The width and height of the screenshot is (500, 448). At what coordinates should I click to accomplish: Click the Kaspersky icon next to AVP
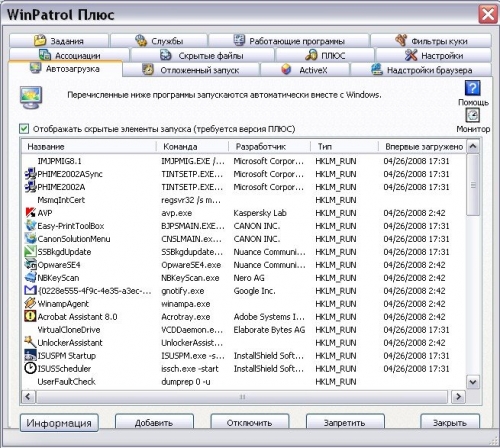(30, 212)
